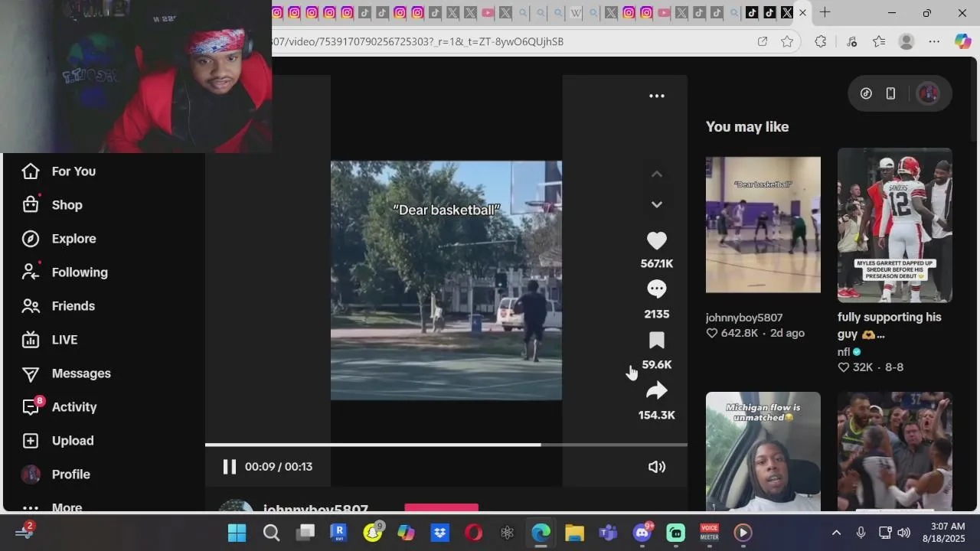Share the video using the arrow icon
This screenshot has height=551, width=980.
coord(657,391)
